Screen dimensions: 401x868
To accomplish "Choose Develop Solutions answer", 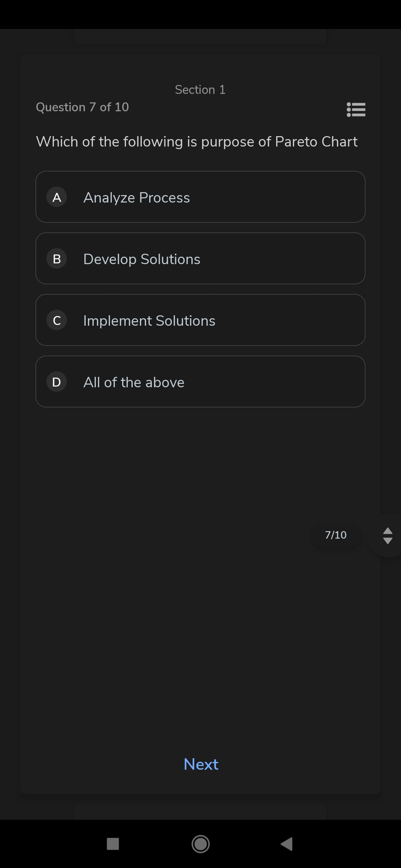I will tap(200, 259).
